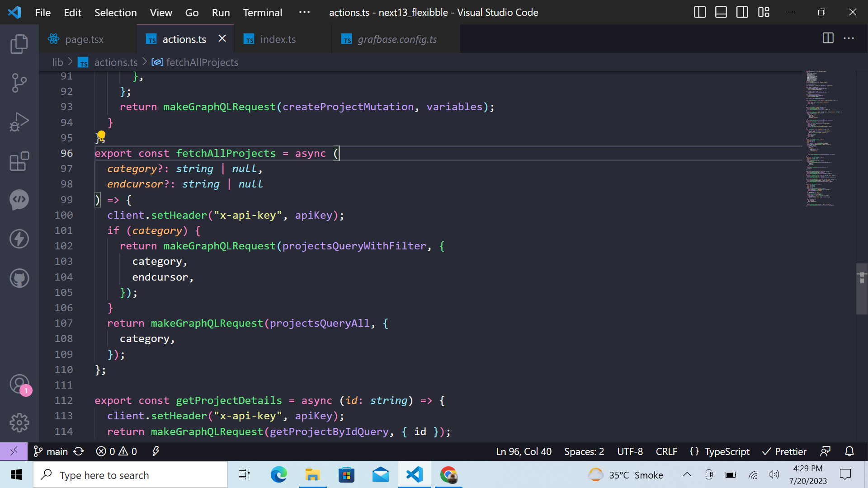868x488 pixels.
Task: Switch to the grafbase.config.ts tab
Action: point(396,39)
